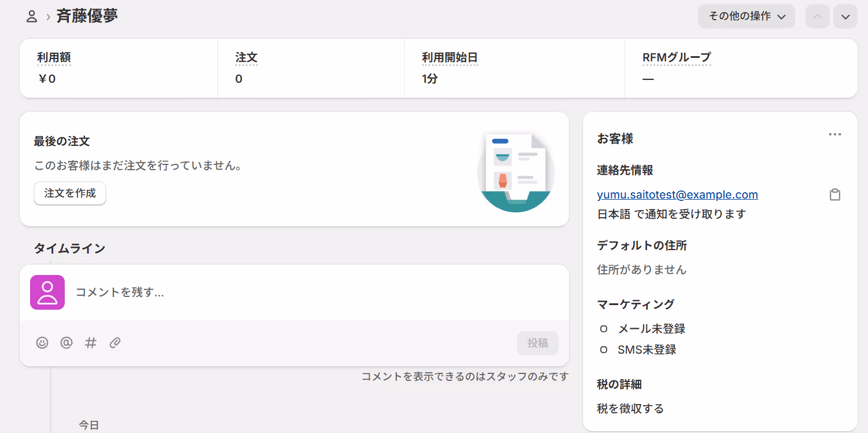
Task: Click the 利用開始日 metric label
Action: (450, 58)
